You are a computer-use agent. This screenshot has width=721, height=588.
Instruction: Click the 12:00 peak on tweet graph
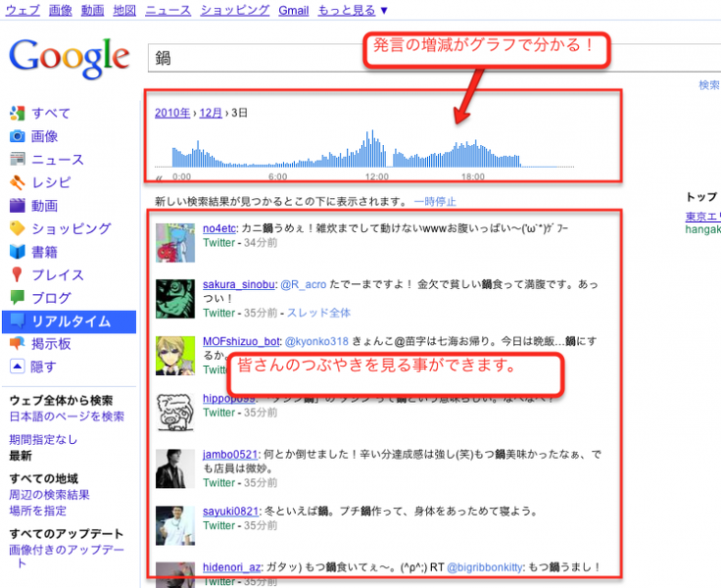371,148
